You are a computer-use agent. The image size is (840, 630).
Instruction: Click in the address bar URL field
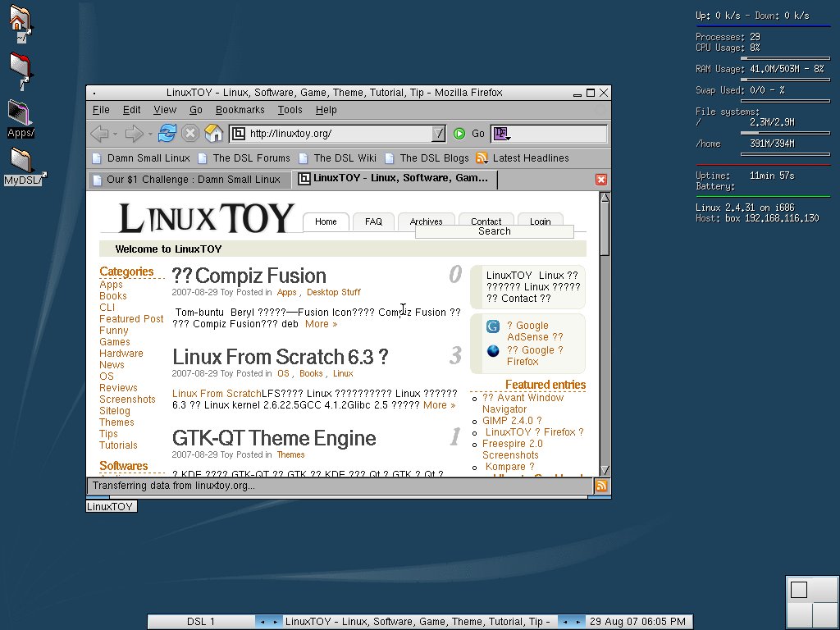click(337, 134)
